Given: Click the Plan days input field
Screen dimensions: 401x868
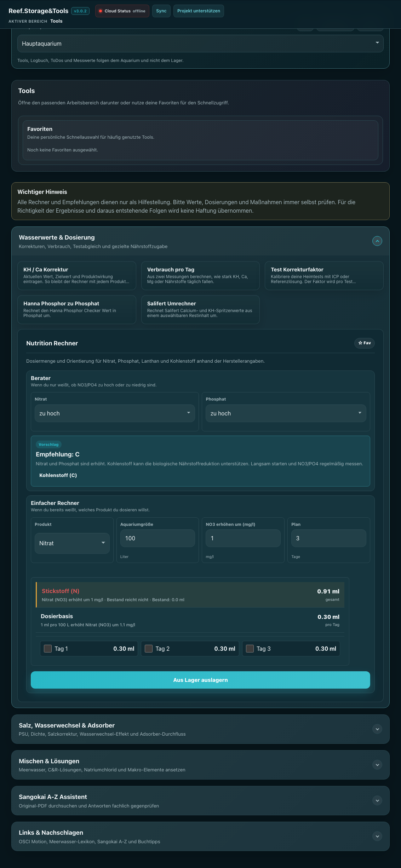Looking at the screenshot, I should (328, 538).
